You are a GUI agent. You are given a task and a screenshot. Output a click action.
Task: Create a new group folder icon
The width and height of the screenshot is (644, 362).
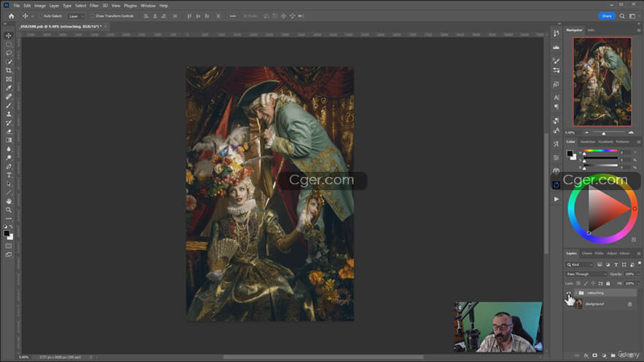613,355
